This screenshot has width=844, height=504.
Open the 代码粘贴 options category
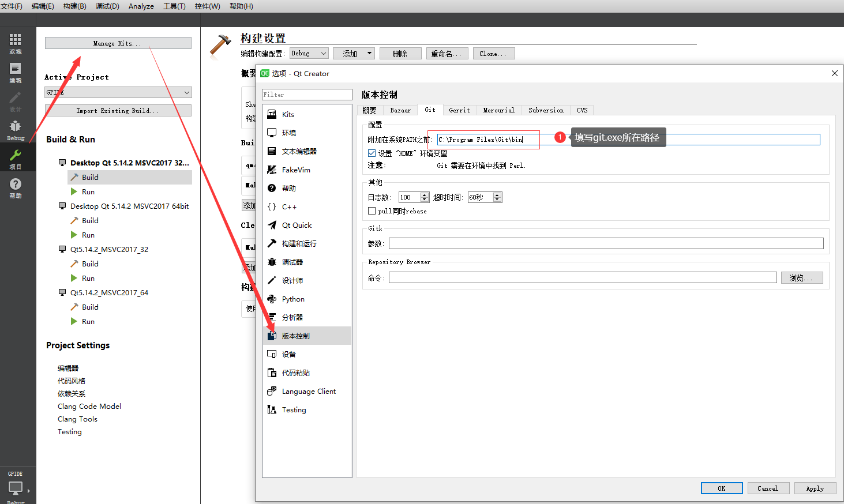pyautogui.click(x=307, y=373)
